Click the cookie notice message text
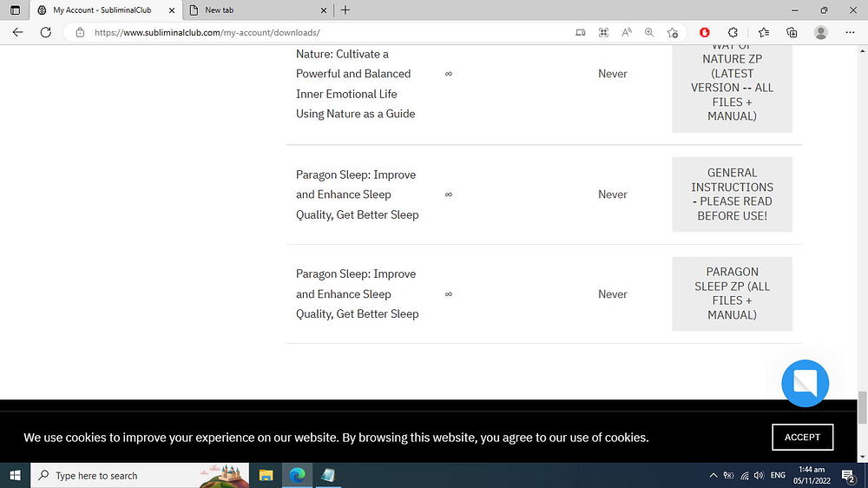This screenshot has height=488, width=868. pyautogui.click(x=336, y=438)
